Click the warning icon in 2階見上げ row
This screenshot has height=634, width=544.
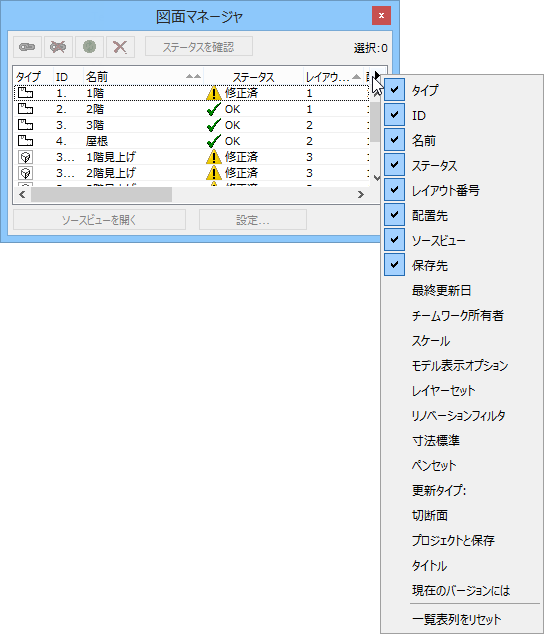tap(214, 173)
